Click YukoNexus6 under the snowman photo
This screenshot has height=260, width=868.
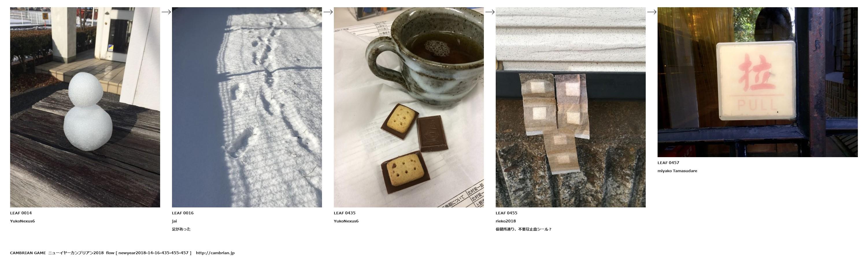coord(23,221)
